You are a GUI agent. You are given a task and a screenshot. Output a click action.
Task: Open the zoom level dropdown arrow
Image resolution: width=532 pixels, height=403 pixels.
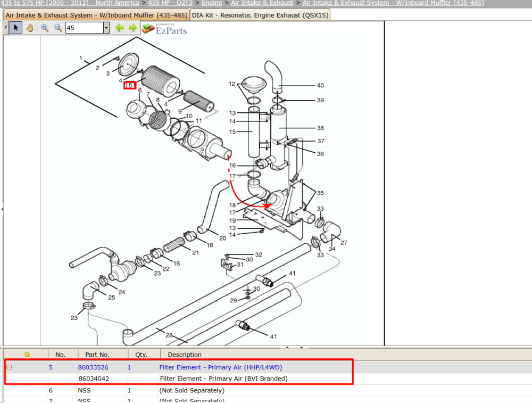pyautogui.click(x=106, y=28)
